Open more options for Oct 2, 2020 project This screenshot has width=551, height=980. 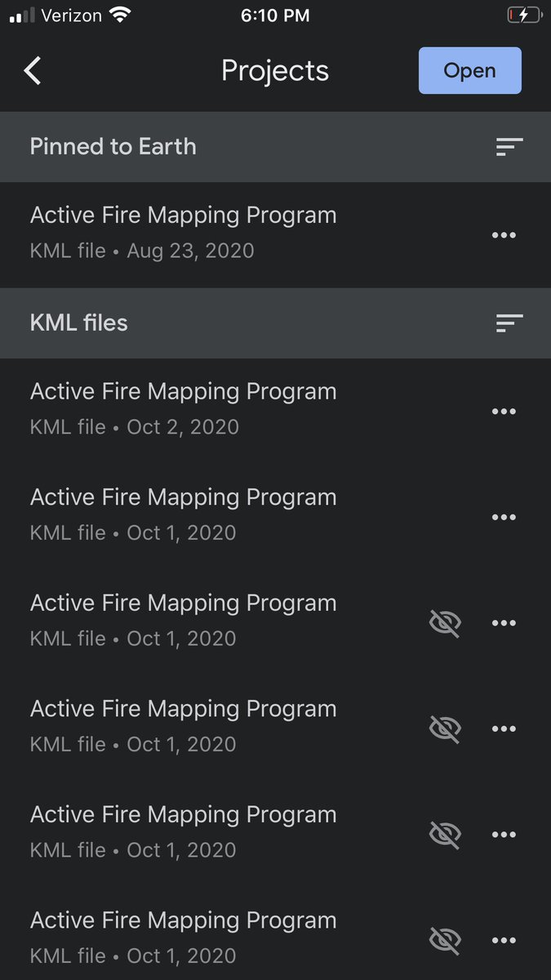coord(504,412)
